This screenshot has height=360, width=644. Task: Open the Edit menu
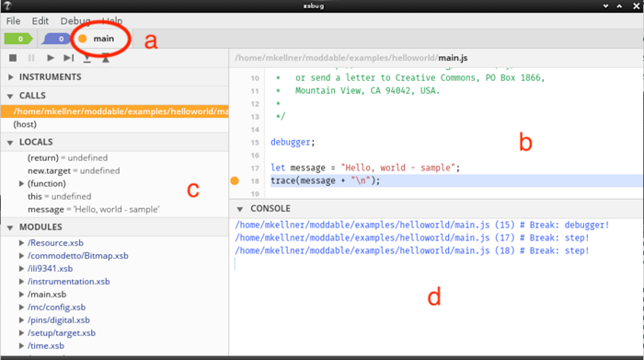(40, 21)
